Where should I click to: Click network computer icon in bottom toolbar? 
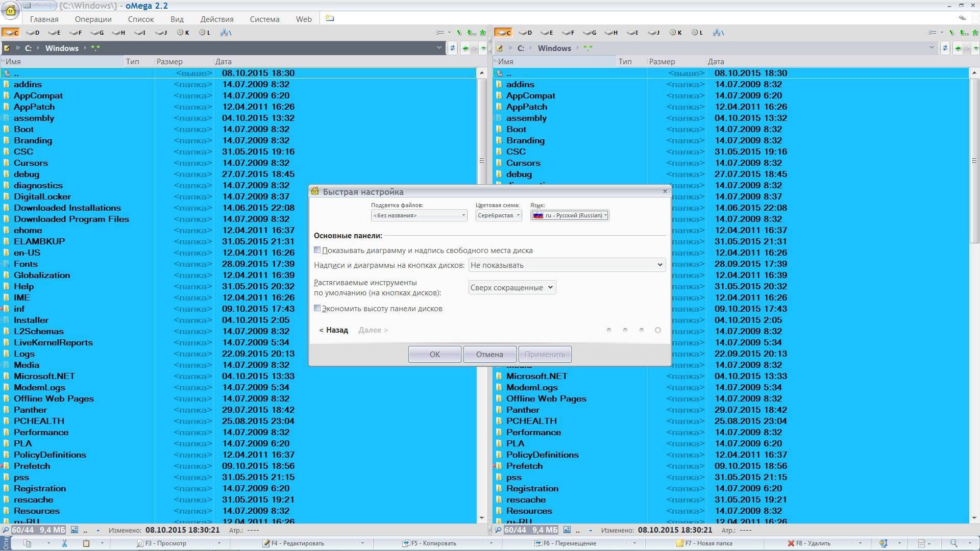pos(884,543)
